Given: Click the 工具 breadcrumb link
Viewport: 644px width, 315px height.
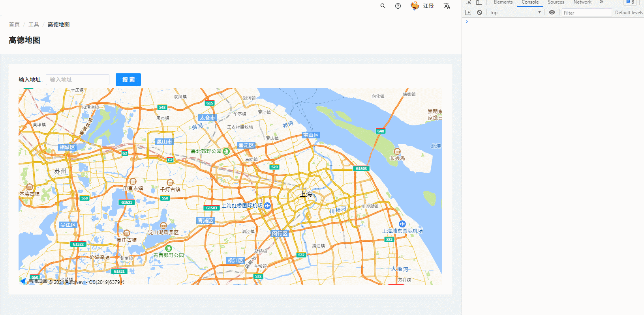Looking at the screenshot, I should click(34, 24).
